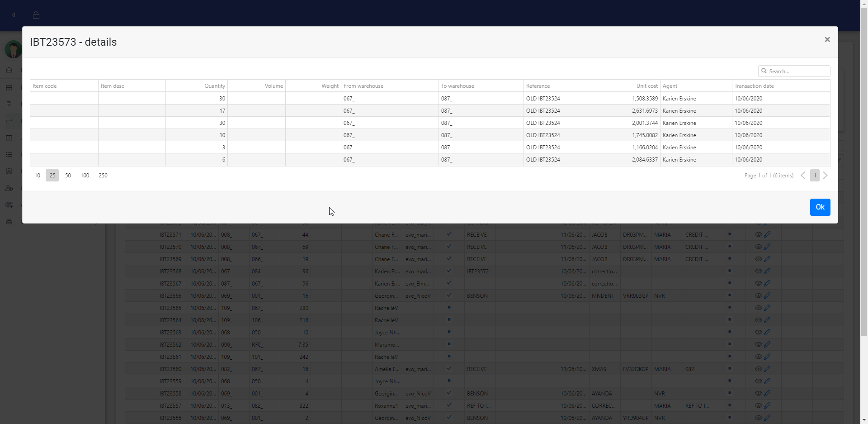Toggle the checkmark in IBT23566 row
Viewport: 868px width, 424px height.
449,295
